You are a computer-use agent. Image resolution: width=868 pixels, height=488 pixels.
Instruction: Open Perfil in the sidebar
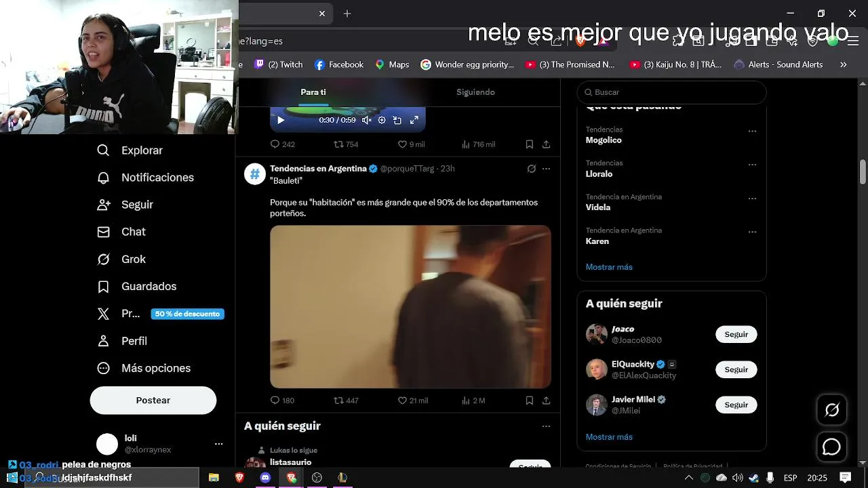click(x=122, y=341)
